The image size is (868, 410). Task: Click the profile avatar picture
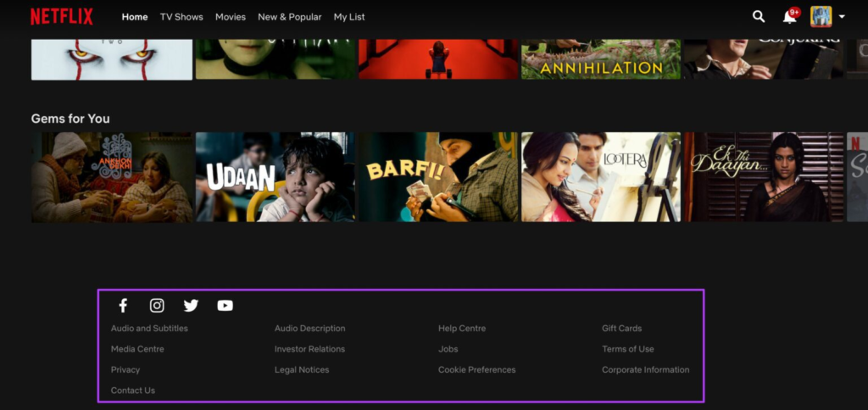pyautogui.click(x=821, y=17)
